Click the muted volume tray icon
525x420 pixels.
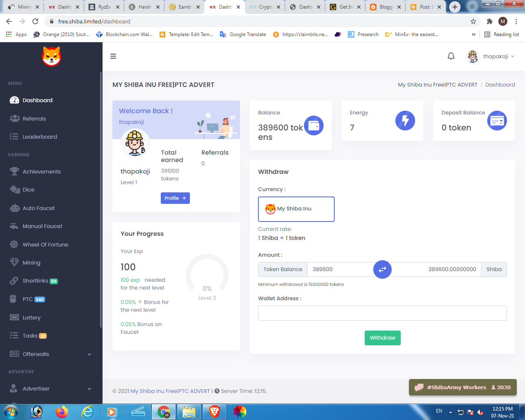coord(480,412)
